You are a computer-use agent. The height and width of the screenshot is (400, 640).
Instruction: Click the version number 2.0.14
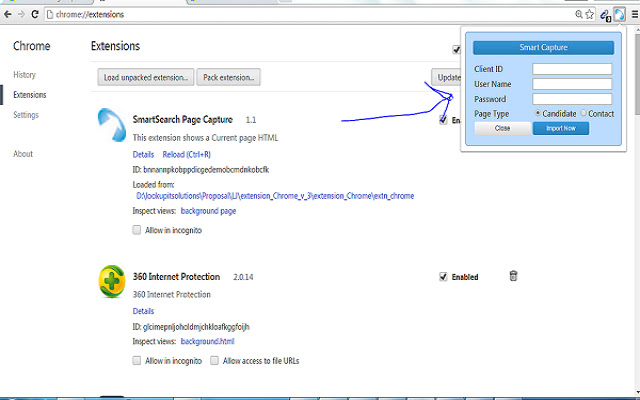(243, 277)
